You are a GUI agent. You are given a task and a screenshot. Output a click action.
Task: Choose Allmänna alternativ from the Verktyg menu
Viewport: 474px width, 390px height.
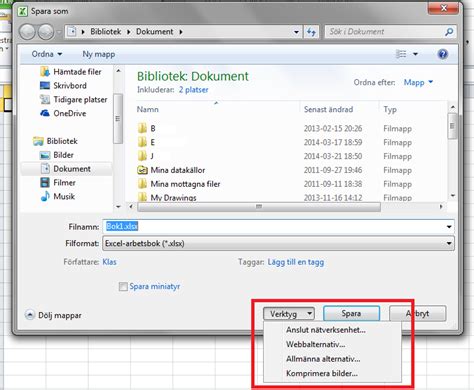tap(323, 359)
